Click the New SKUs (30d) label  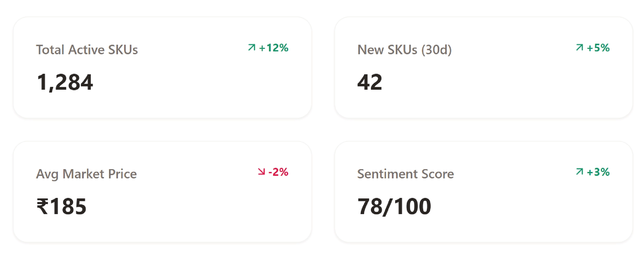(405, 50)
